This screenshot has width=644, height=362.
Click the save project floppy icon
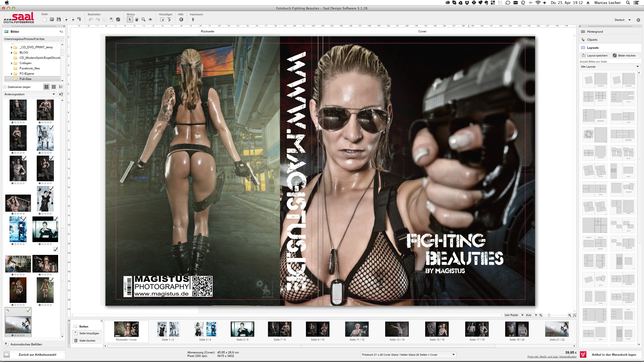tap(59, 19)
